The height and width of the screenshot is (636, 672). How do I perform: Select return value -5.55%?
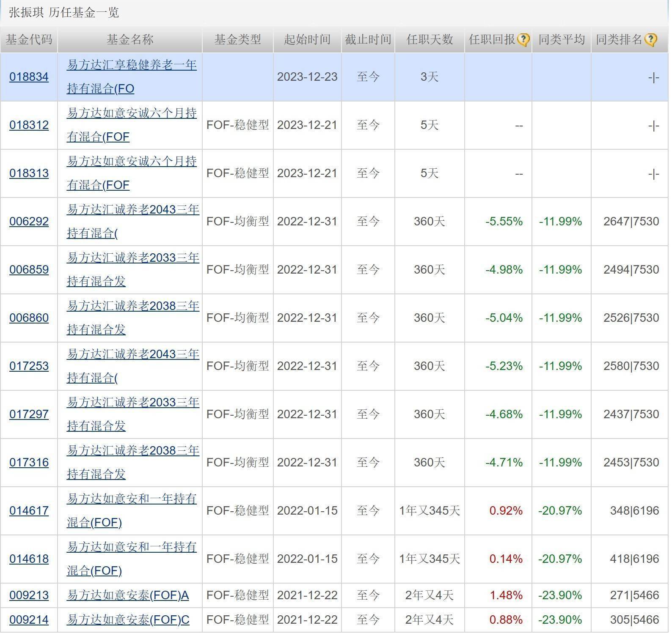click(x=504, y=222)
